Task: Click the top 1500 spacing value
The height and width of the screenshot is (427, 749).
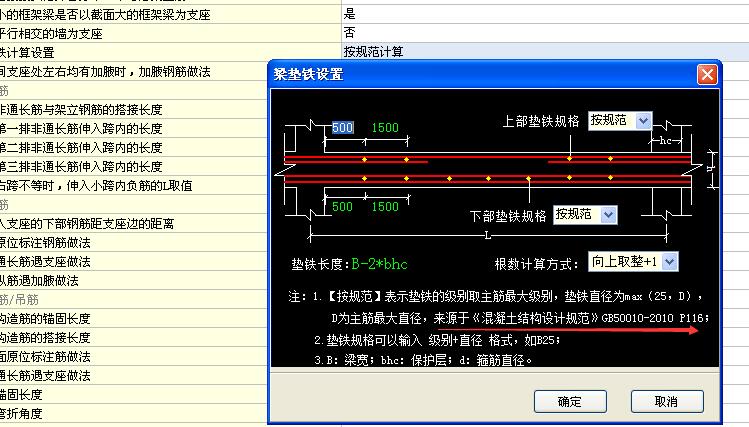Action: 385,128
